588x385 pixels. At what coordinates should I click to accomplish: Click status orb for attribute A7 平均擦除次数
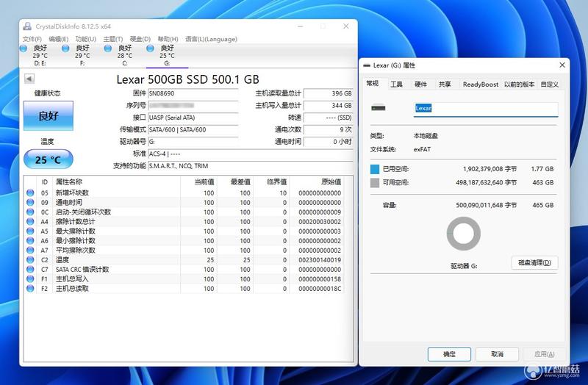click(x=30, y=250)
